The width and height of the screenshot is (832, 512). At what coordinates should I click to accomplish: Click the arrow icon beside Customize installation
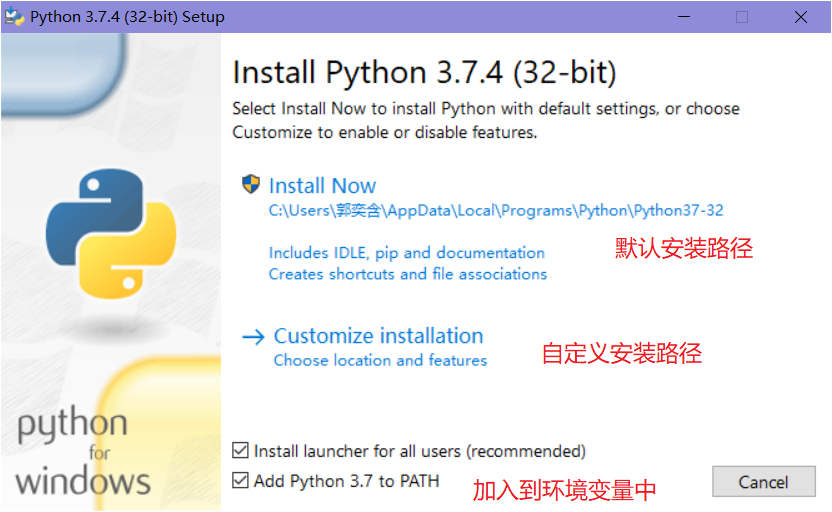pyautogui.click(x=253, y=337)
